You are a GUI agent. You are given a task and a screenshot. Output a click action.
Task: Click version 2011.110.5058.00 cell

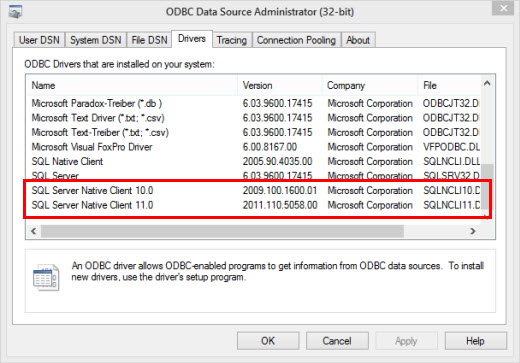coord(280,205)
